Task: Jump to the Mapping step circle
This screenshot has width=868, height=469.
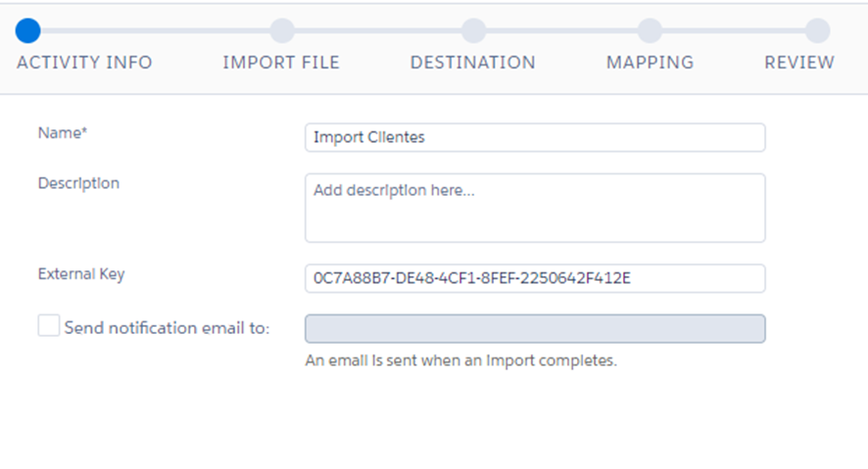Action: click(x=650, y=30)
